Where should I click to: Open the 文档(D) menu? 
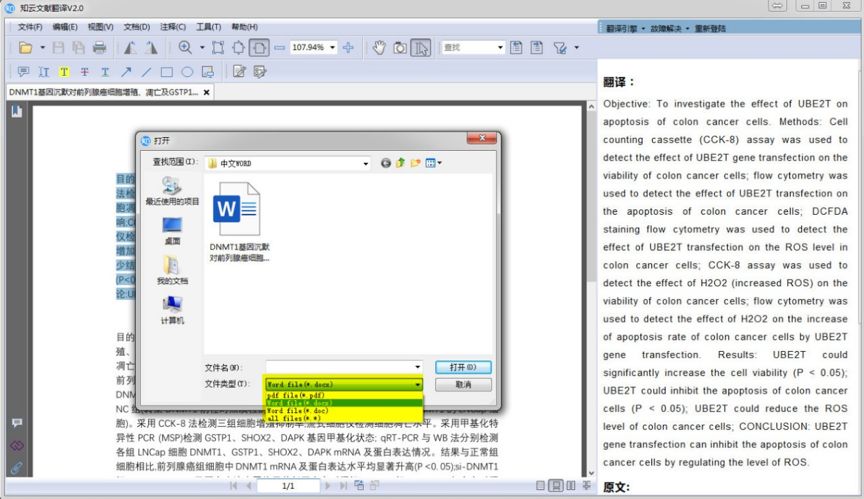137,27
